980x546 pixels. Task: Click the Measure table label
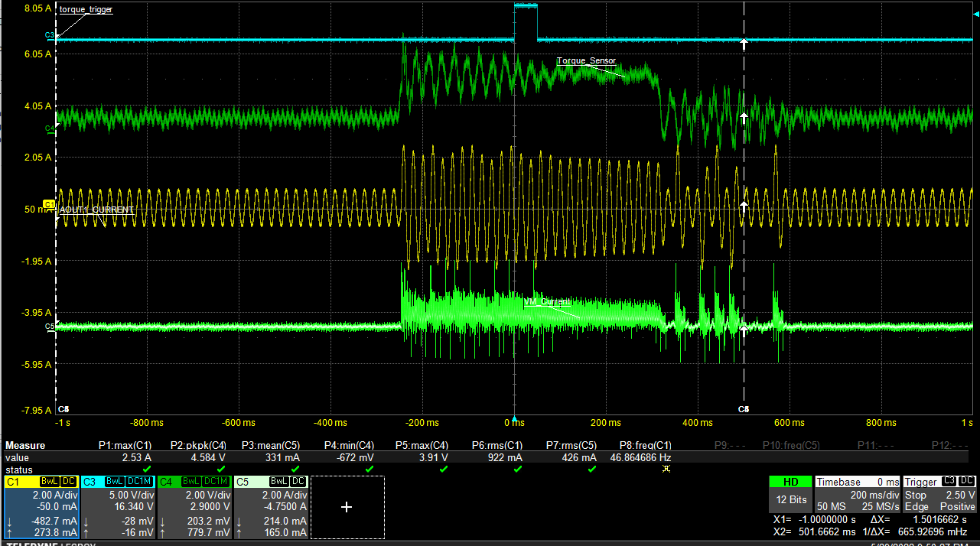pos(25,445)
